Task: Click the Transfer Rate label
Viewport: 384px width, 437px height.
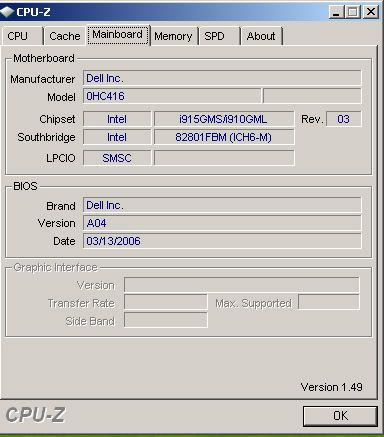Action: coord(81,303)
